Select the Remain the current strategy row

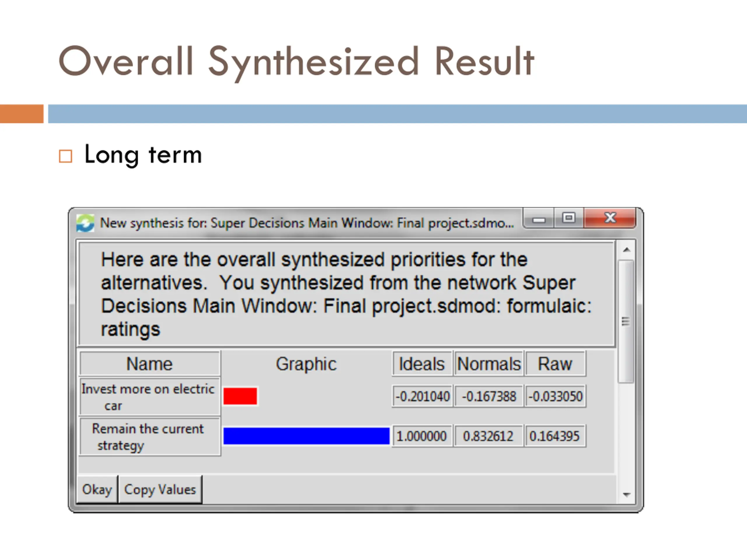[x=150, y=437]
